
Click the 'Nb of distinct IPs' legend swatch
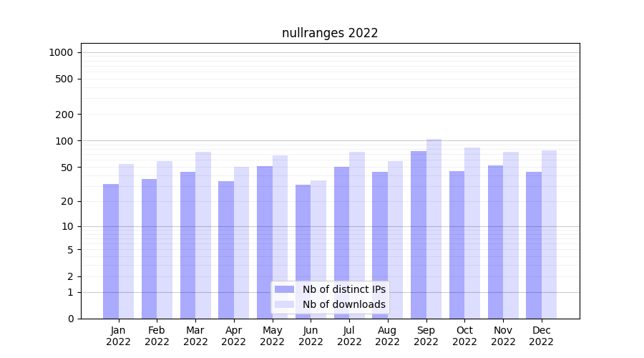(284, 289)
